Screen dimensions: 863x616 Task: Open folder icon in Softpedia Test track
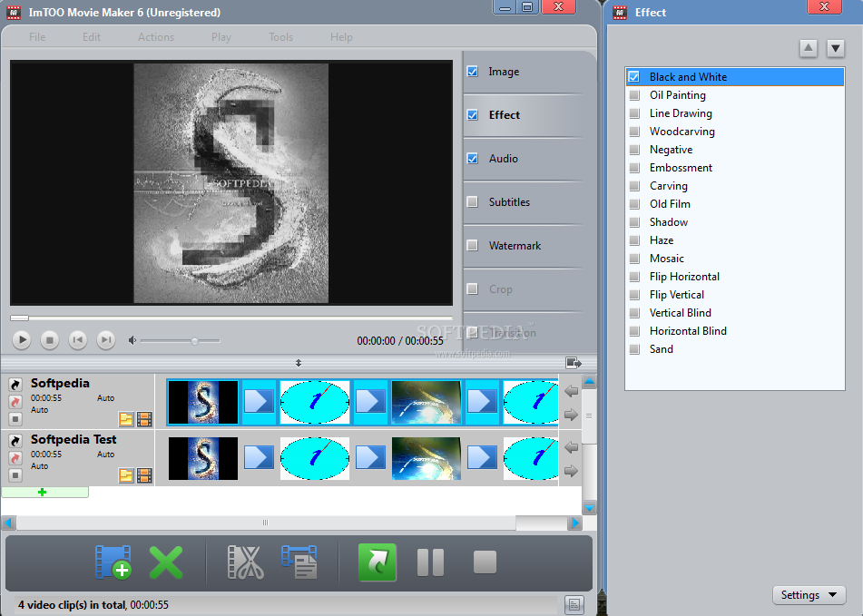pos(126,475)
